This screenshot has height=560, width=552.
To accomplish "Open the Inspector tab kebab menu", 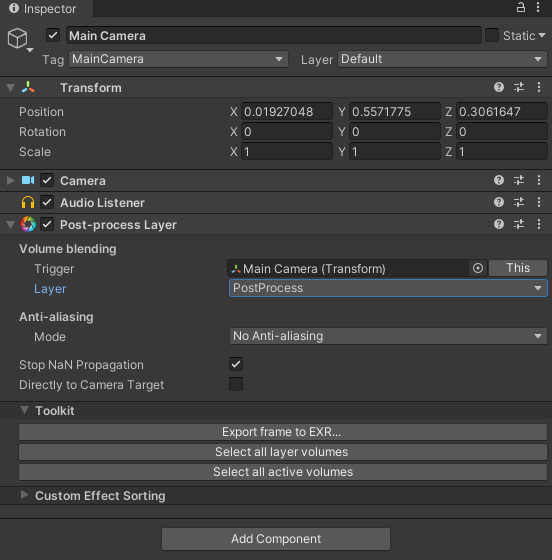I will click(538, 7).
